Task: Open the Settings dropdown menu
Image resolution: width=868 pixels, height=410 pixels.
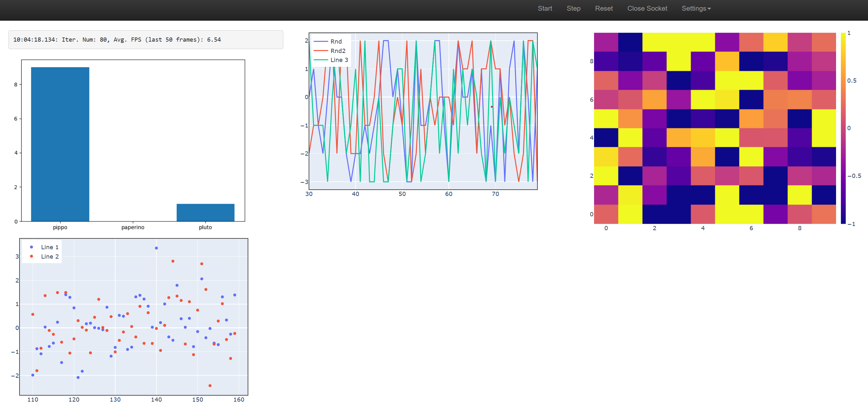Action: [696, 8]
